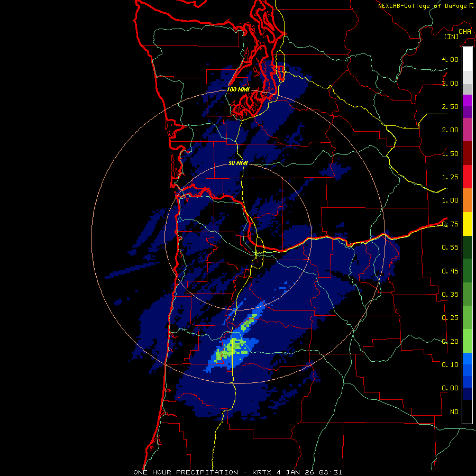476x476 pixels.
Task: Click the [IN] units label
Action: [452, 36]
